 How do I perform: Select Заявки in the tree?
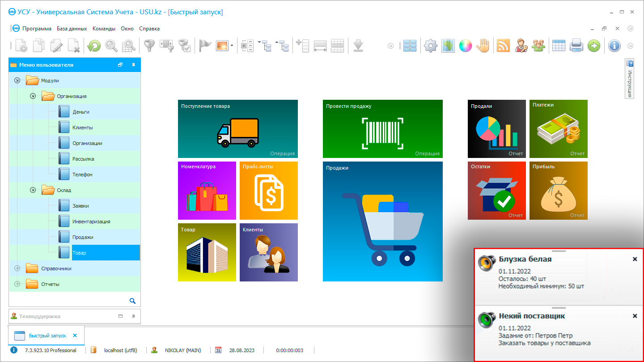click(80, 206)
